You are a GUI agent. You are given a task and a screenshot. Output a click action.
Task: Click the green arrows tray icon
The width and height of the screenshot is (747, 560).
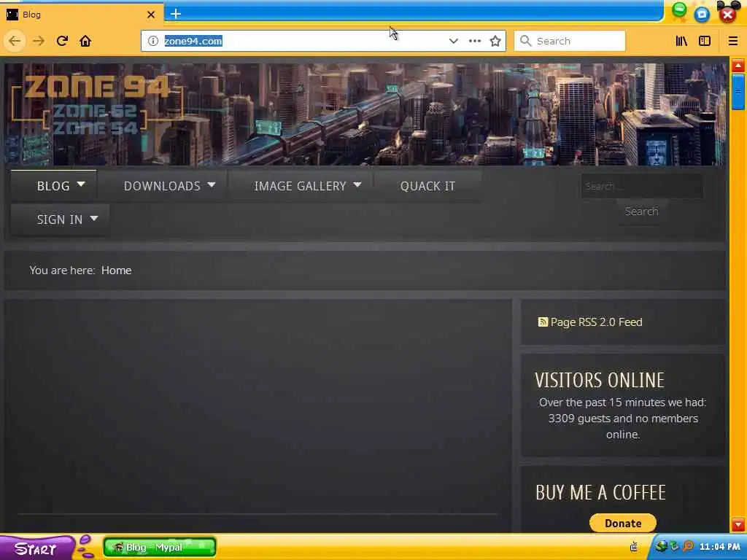point(675,547)
